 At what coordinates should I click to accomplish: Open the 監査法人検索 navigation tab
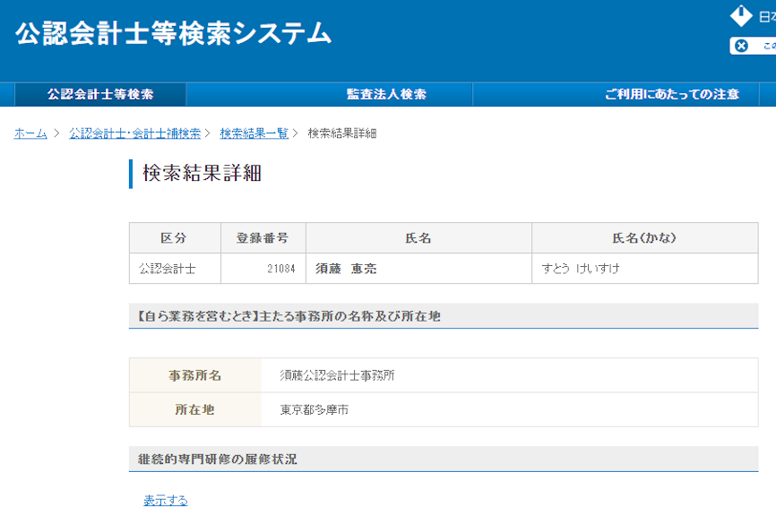[386, 94]
